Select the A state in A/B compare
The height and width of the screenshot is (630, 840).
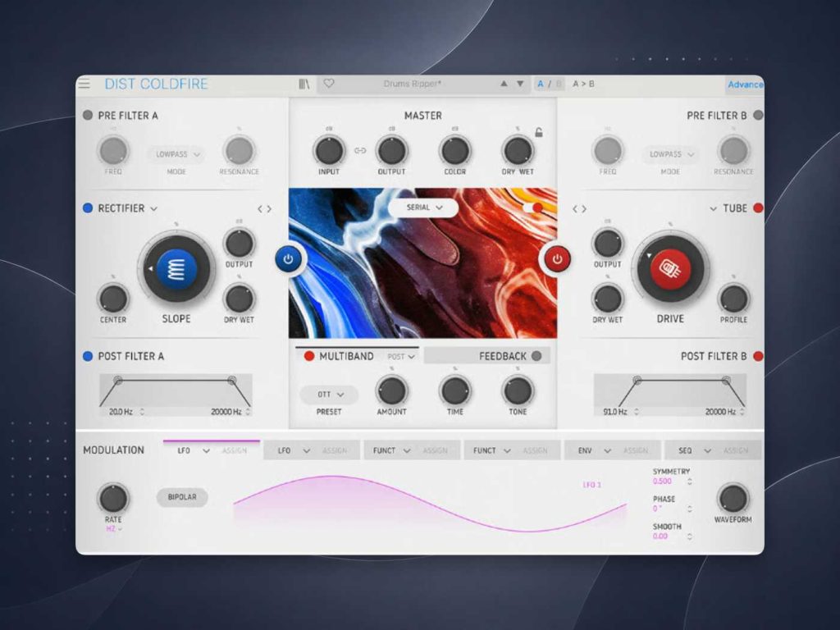pos(541,84)
